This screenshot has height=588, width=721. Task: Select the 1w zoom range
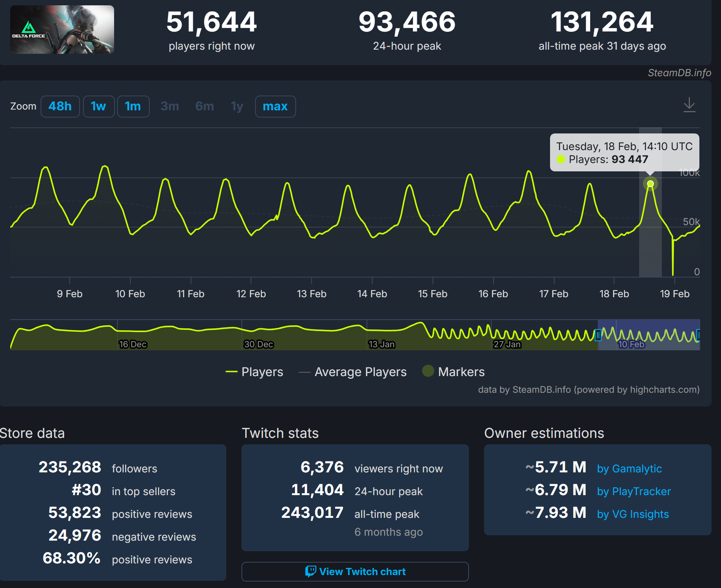tap(99, 107)
